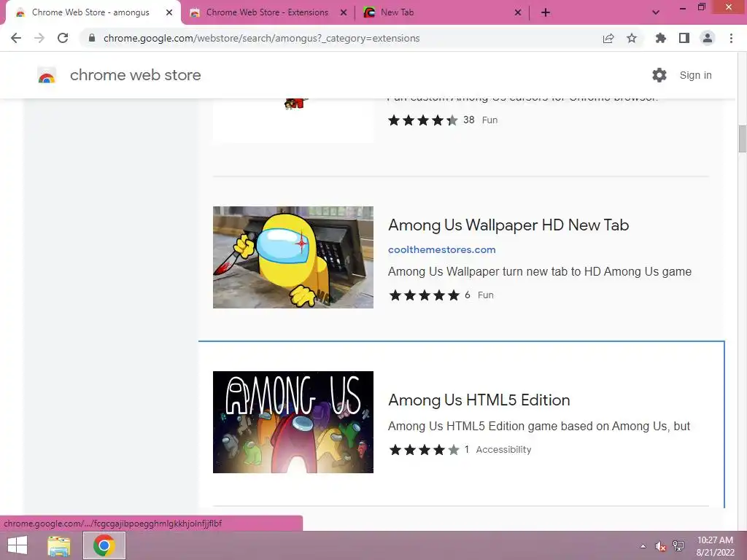The height and width of the screenshot is (560, 747).
Task: Switch to Chrome Web Store - Extensions tab
Action: point(268,12)
